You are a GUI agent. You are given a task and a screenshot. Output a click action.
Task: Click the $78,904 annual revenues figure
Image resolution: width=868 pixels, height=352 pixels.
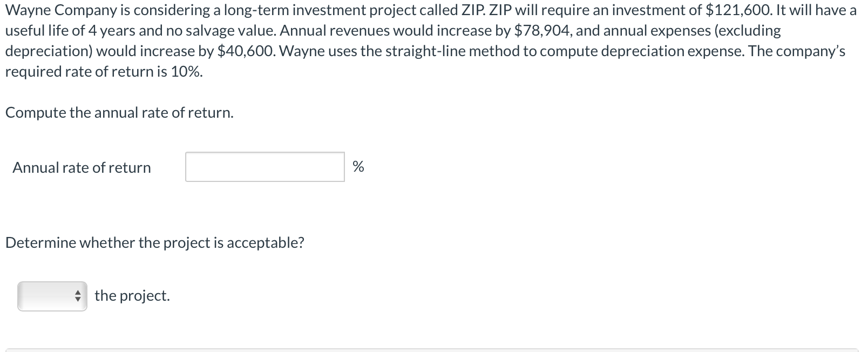pyautogui.click(x=543, y=31)
